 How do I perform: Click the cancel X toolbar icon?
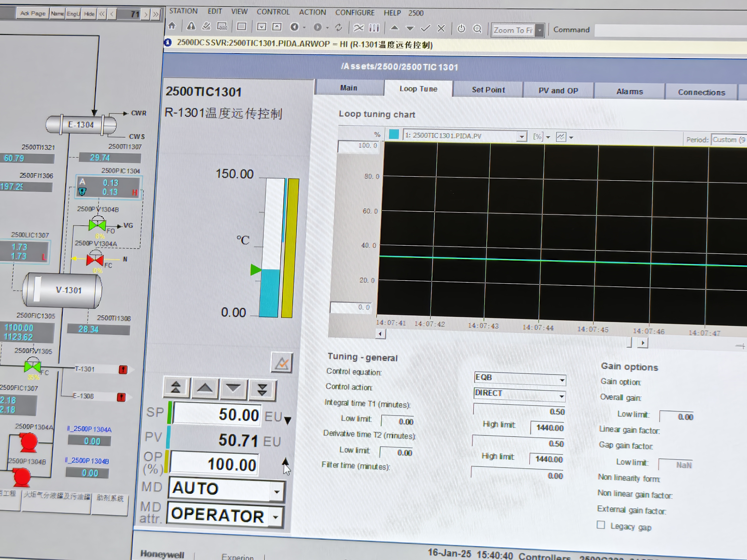(x=441, y=29)
